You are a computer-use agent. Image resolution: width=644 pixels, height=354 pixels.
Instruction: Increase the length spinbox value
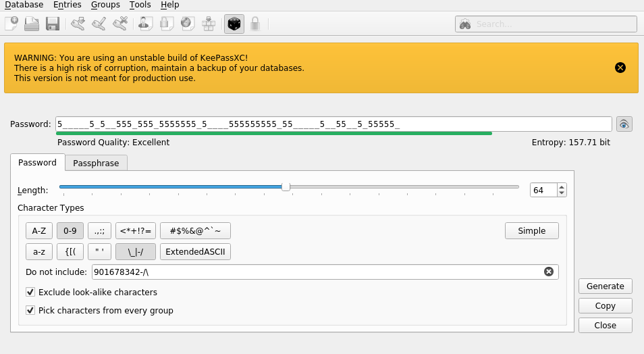562,187
